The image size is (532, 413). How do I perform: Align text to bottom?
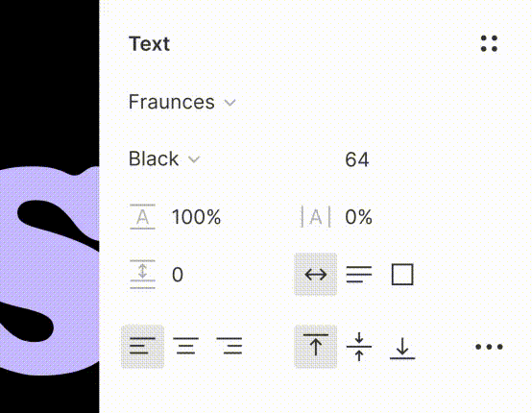(402, 348)
